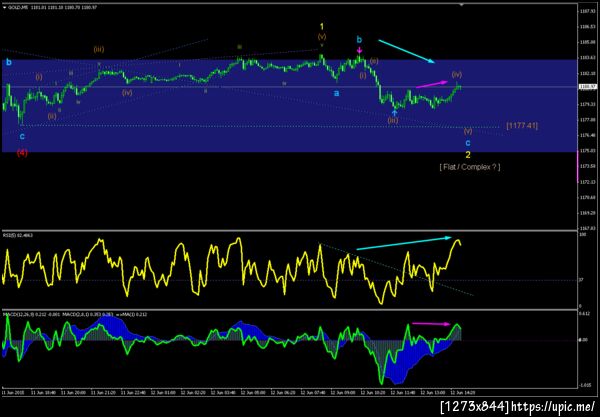600x417 pixels.
Task: Click the 12 Jun 14:20 time axis label
Action: (x=462, y=393)
